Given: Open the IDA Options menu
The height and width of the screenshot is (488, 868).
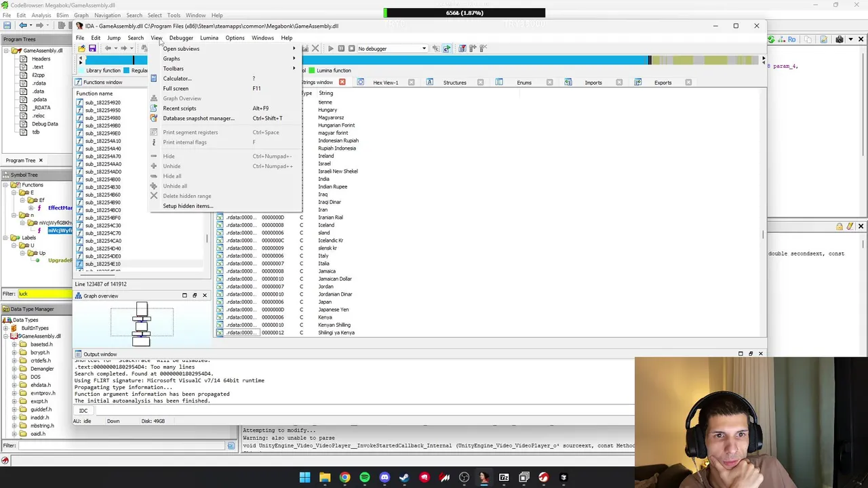Looking at the screenshot, I should (x=235, y=38).
